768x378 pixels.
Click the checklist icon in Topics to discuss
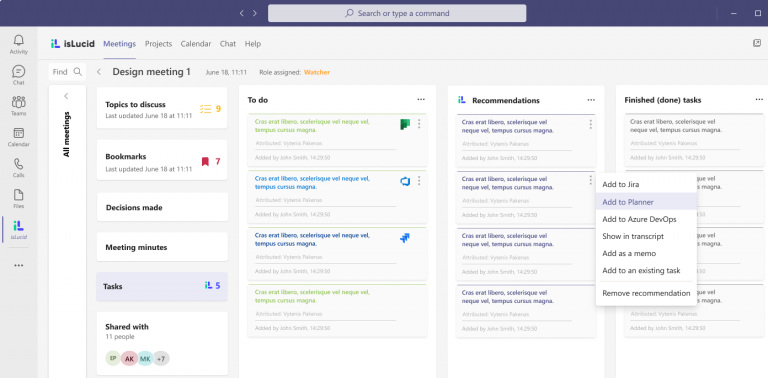click(x=206, y=109)
